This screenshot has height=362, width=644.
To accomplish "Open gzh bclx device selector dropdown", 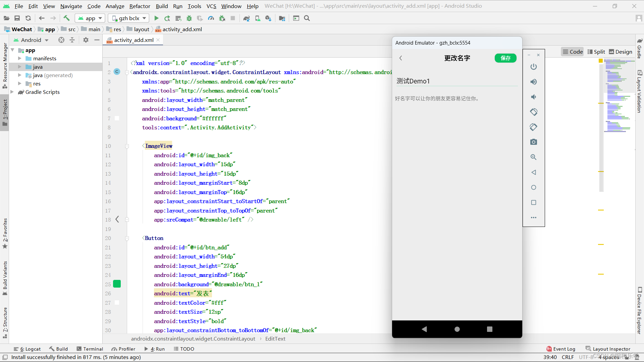I will click(129, 18).
